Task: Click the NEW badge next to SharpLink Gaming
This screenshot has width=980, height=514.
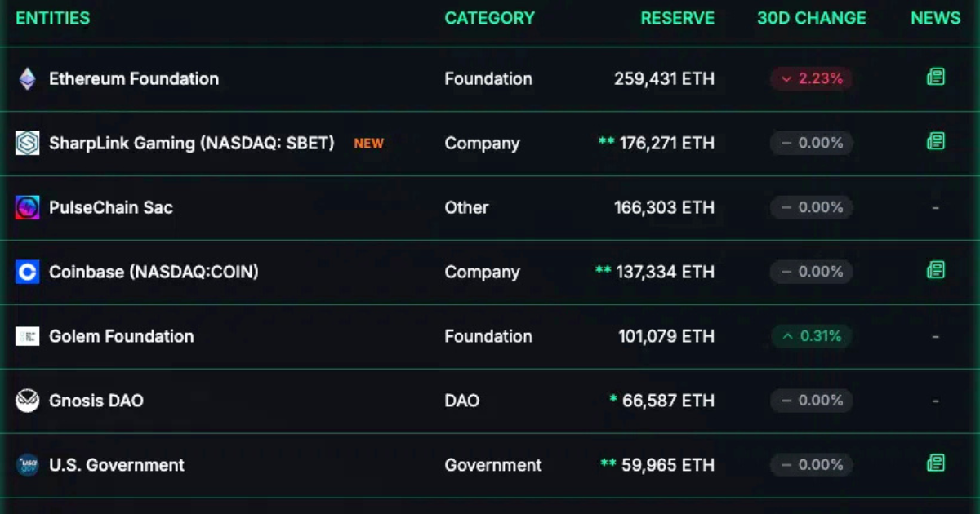Action: point(368,143)
